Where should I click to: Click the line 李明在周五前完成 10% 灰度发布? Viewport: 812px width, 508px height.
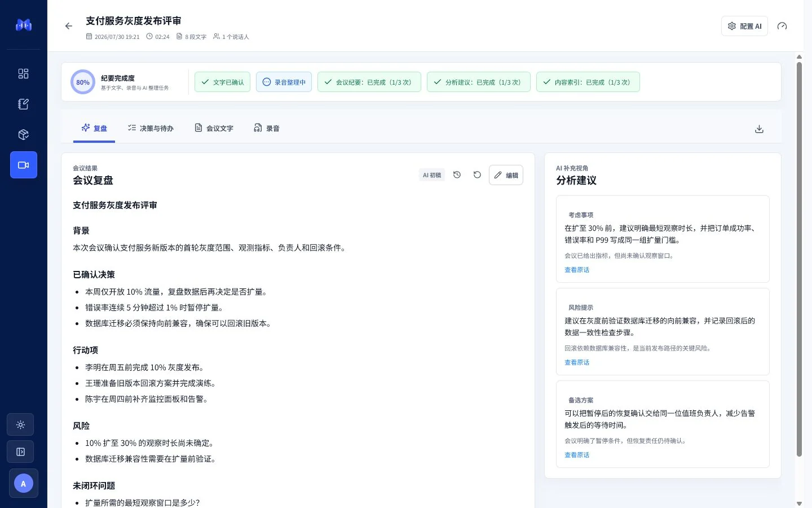coord(145,367)
